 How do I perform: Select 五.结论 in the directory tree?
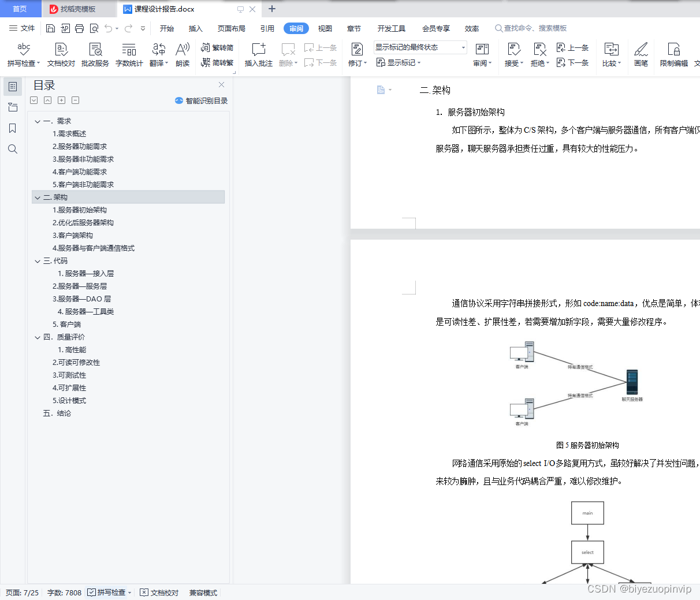tap(59, 413)
